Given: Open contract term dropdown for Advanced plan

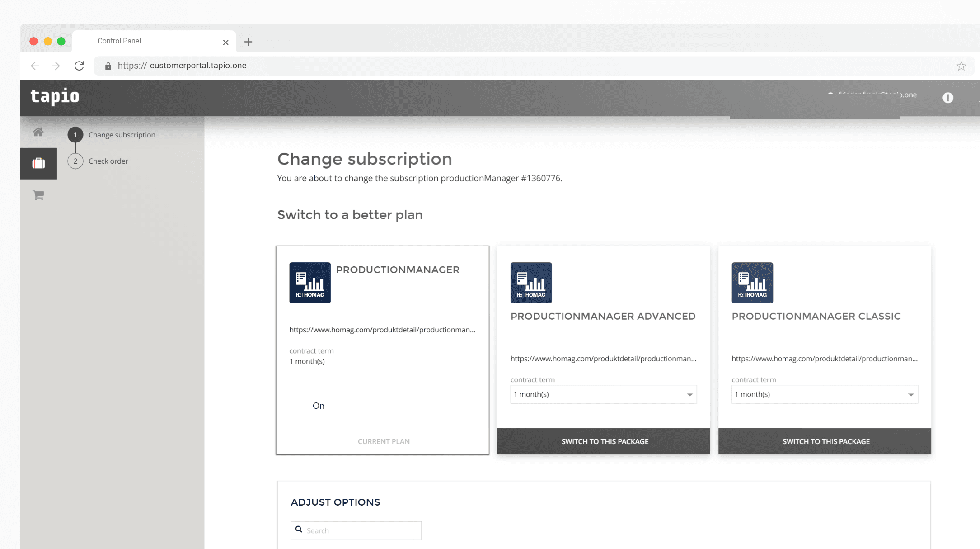Looking at the screenshot, I should click(x=604, y=394).
